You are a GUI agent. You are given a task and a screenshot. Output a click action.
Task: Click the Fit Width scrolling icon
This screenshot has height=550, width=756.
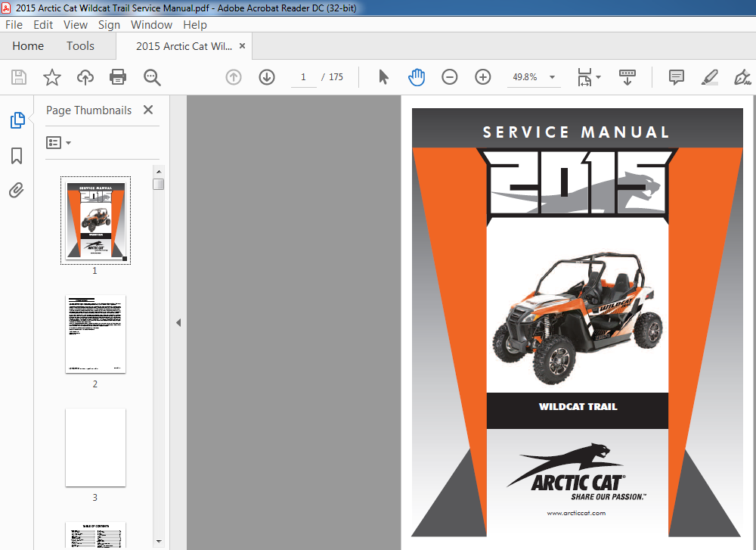click(x=584, y=77)
